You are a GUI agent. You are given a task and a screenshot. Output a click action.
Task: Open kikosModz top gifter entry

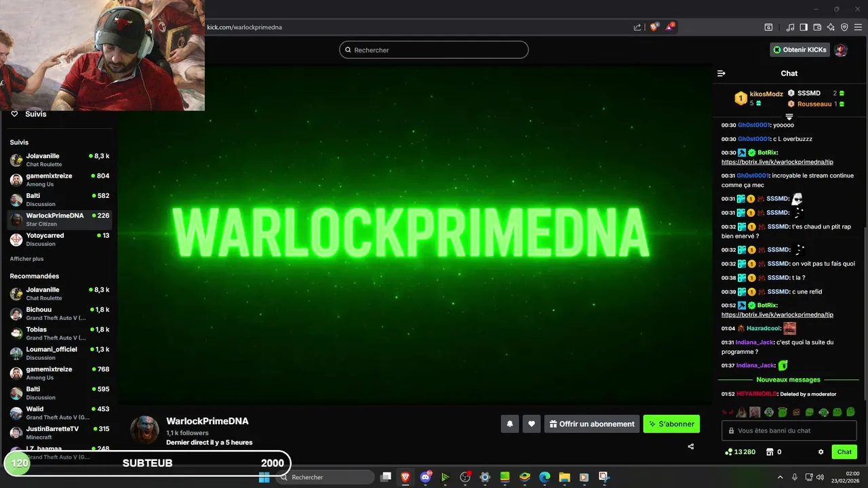[x=759, y=98]
